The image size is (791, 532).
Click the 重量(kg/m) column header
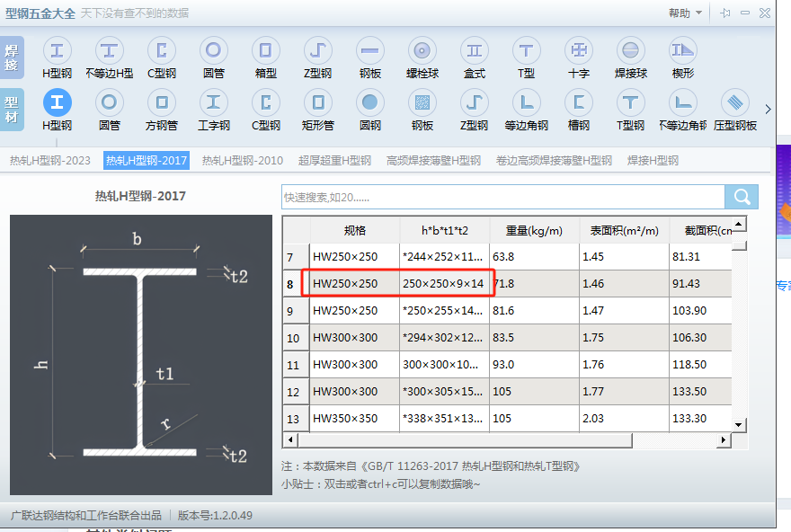click(534, 230)
